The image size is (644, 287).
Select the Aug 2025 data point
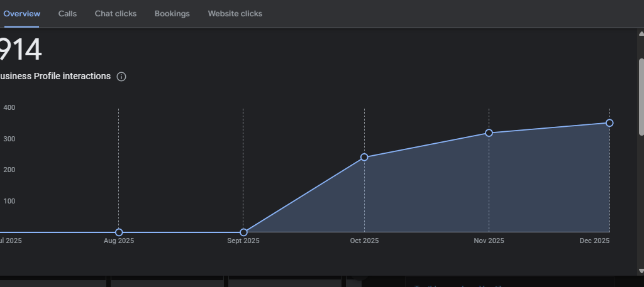pyautogui.click(x=119, y=232)
